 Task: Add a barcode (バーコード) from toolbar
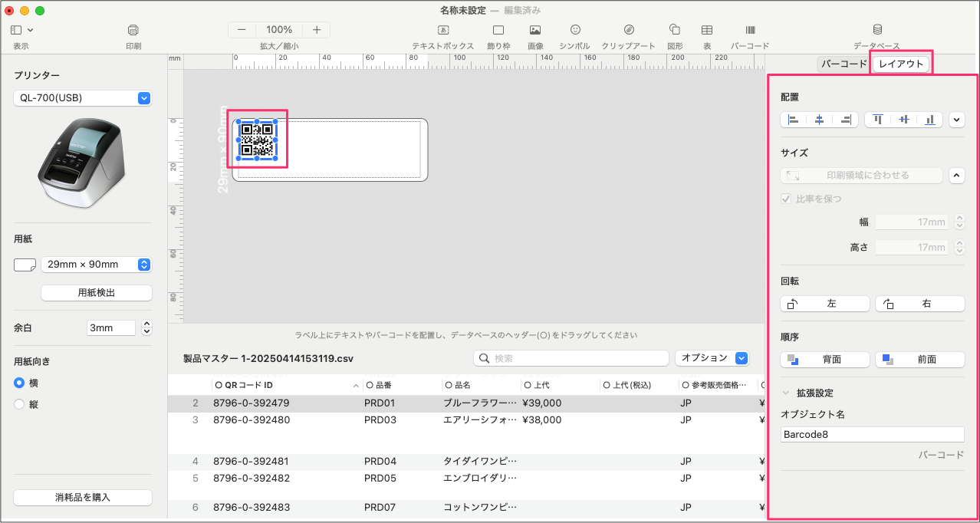[750, 30]
